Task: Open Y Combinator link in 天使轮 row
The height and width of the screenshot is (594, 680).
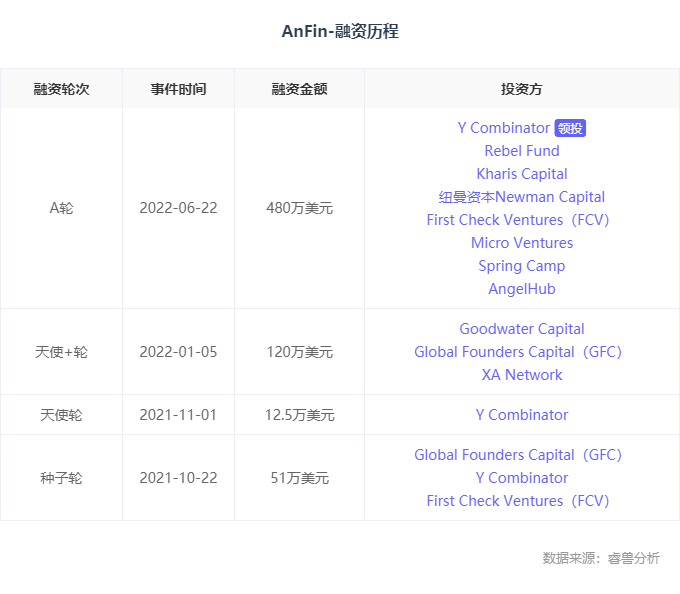Action: click(x=522, y=415)
